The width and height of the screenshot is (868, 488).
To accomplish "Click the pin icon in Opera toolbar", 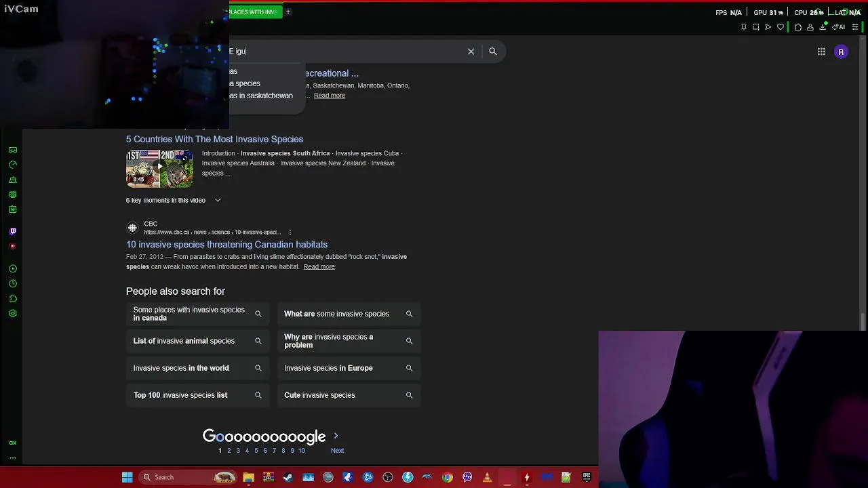I will (x=744, y=27).
